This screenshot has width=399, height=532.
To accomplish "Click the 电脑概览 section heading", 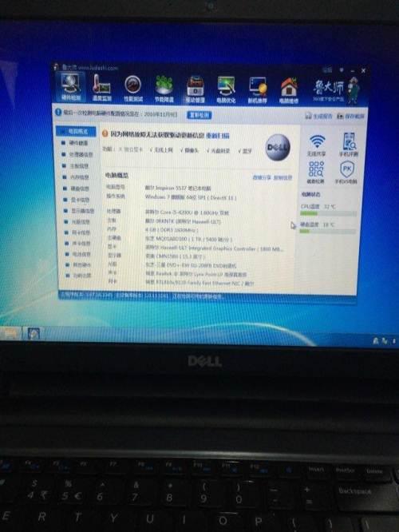I will tap(117, 176).
